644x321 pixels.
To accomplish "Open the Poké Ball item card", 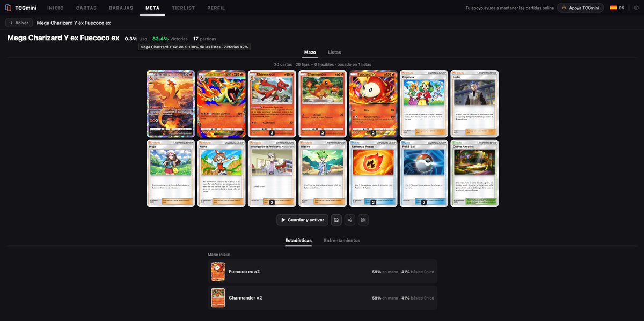I will pos(424,173).
